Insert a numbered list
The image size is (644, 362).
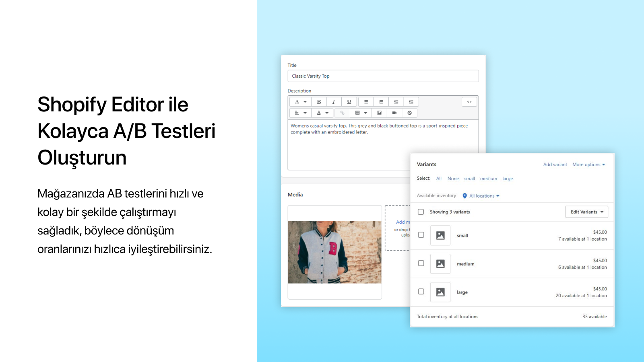381,102
